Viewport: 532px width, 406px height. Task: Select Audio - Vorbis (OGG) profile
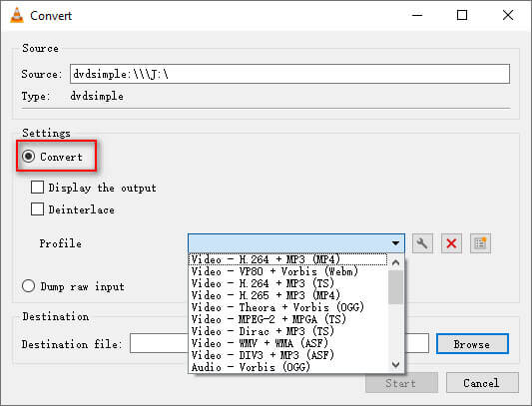coord(287,367)
